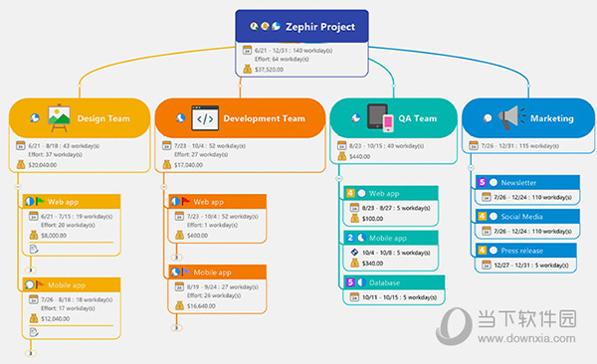Image resolution: width=597 pixels, height=364 pixels.
Task: Select the Zephir Project central topic title
Action: click(320, 27)
